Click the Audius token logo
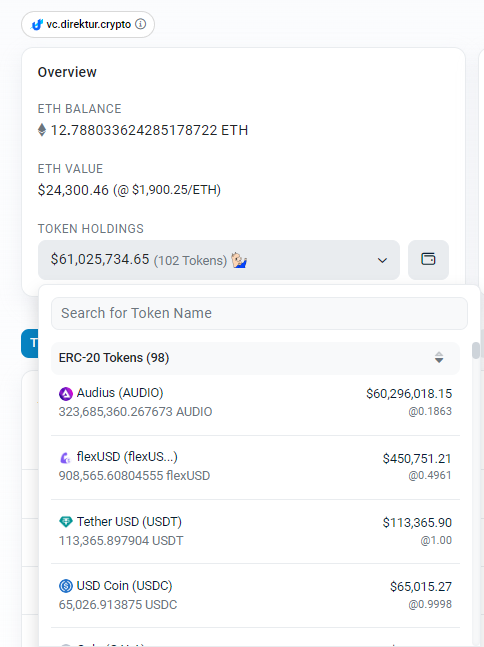The height and width of the screenshot is (647, 484). click(x=66, y=394)
